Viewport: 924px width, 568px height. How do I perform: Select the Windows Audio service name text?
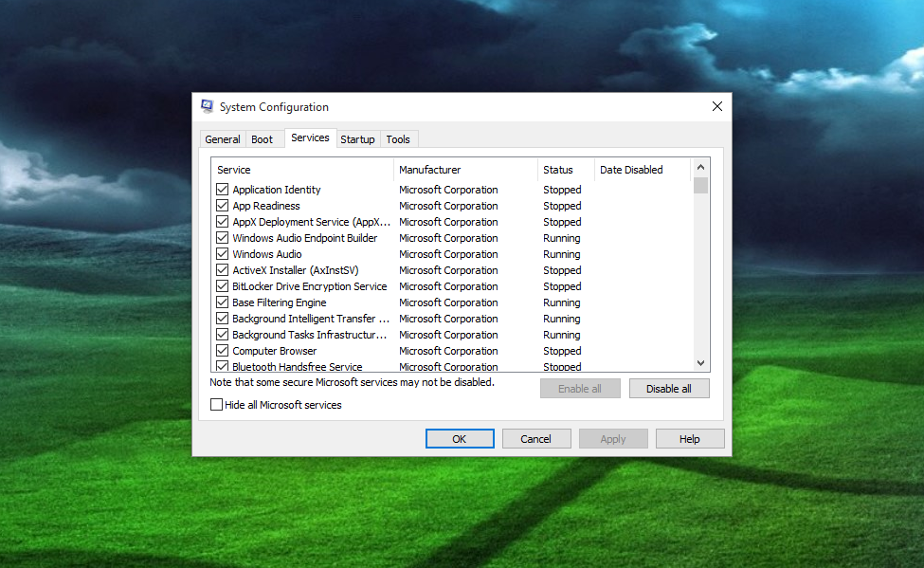click(267, 254)
